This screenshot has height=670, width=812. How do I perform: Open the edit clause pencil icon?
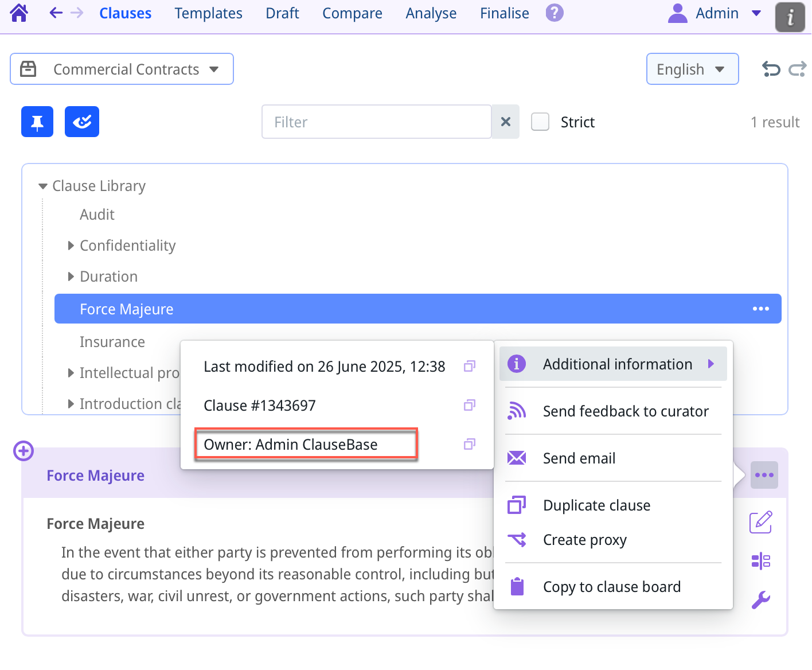pos(760,522)
